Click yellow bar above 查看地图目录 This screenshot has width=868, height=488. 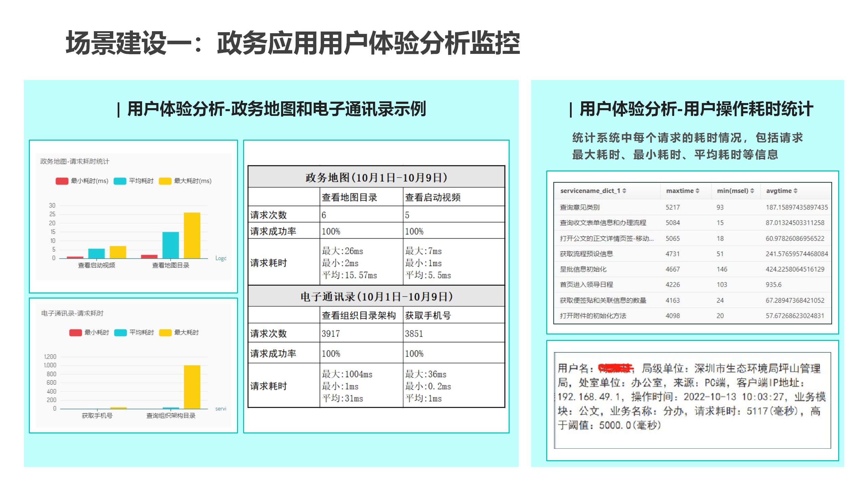point(192,235)
